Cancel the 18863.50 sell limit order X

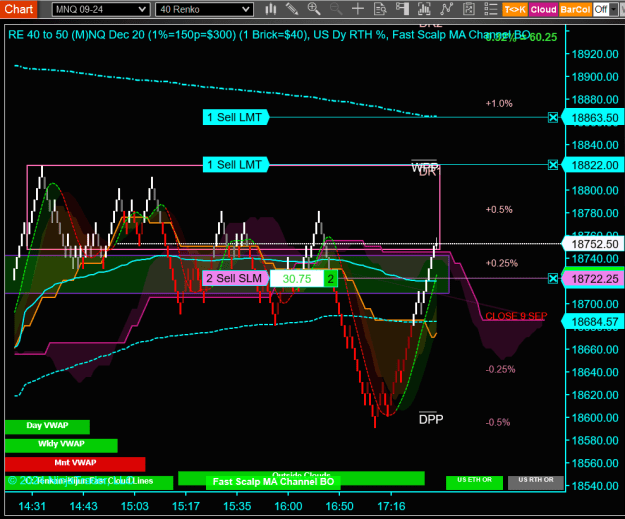[x=553, y=118]
